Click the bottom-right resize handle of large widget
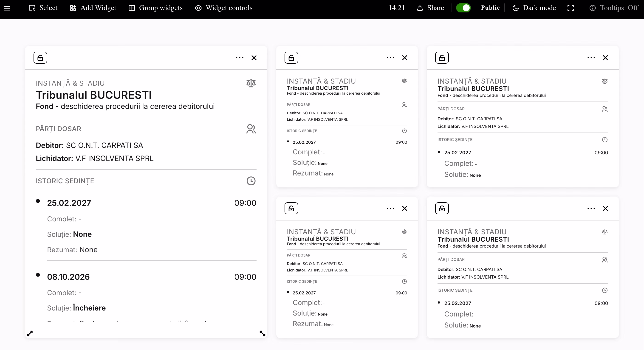 pyautogui.click(x=263, y=333)
